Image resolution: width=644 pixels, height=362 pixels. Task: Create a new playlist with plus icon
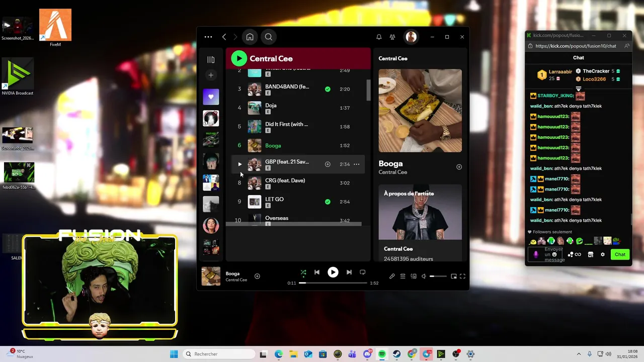(211, 75)
